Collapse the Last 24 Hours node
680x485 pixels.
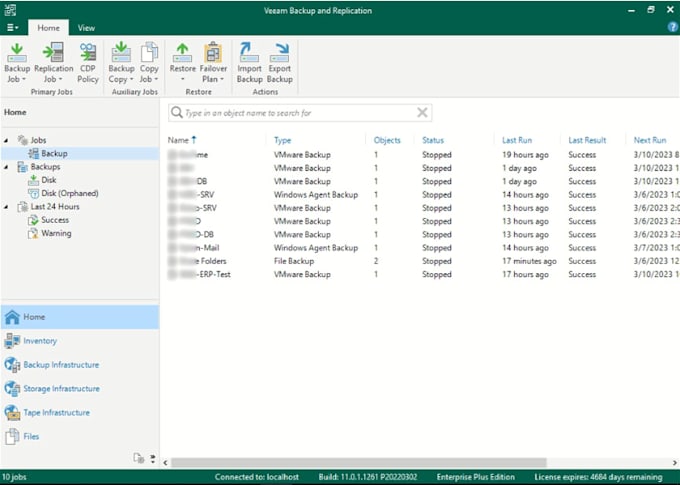point(6,207)
